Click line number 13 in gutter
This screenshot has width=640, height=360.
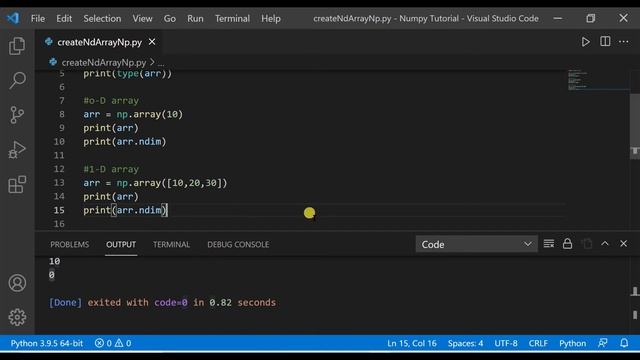pyautogui.click(x=59, y=182)
